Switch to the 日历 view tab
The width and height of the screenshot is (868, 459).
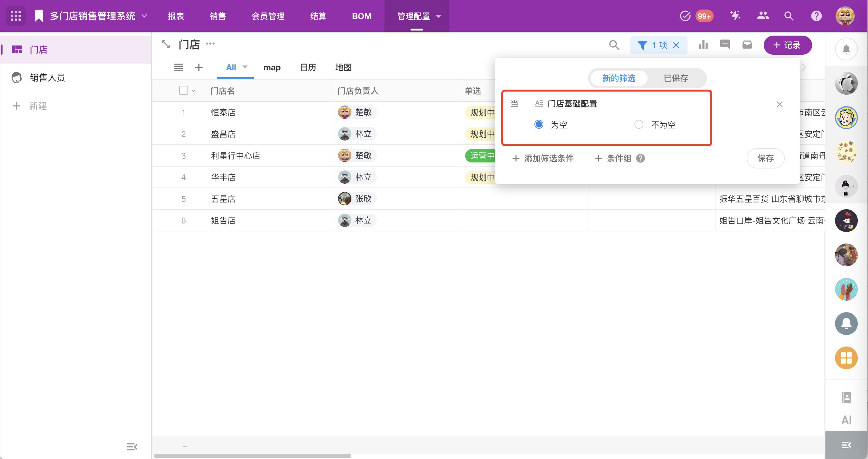(x=308, y=67)
